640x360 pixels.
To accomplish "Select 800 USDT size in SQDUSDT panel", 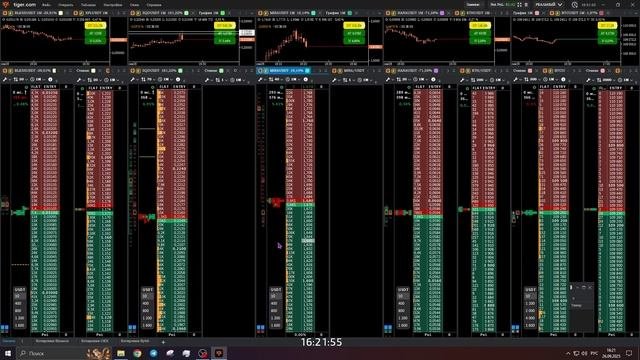I will [147, 311].
